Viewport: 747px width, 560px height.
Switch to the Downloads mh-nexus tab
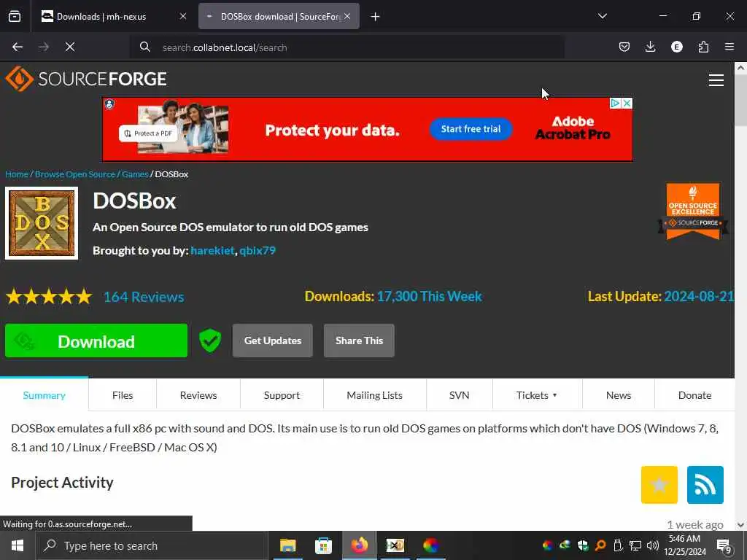(x=112, y=17)
